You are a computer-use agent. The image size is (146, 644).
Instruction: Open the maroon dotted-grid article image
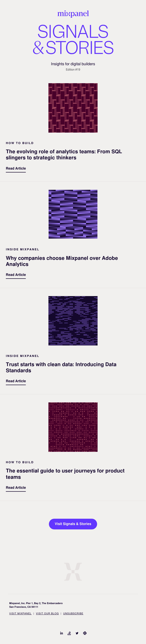(x=73, y=427)
